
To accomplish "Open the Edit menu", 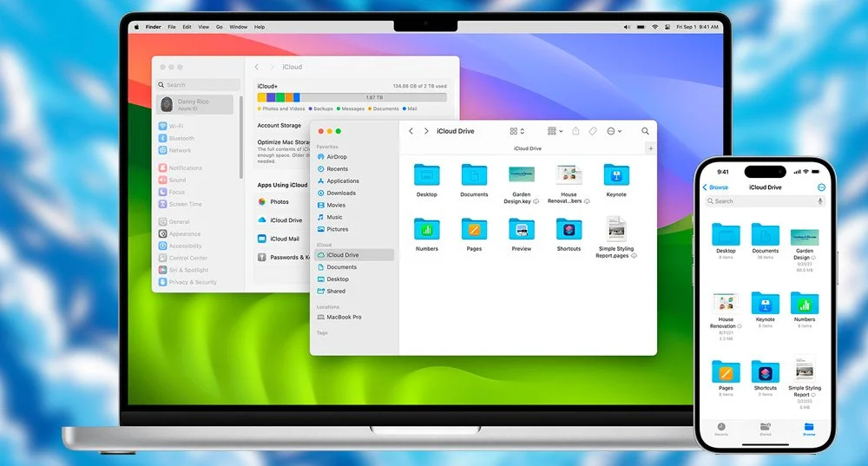I will tap(187, 27).
